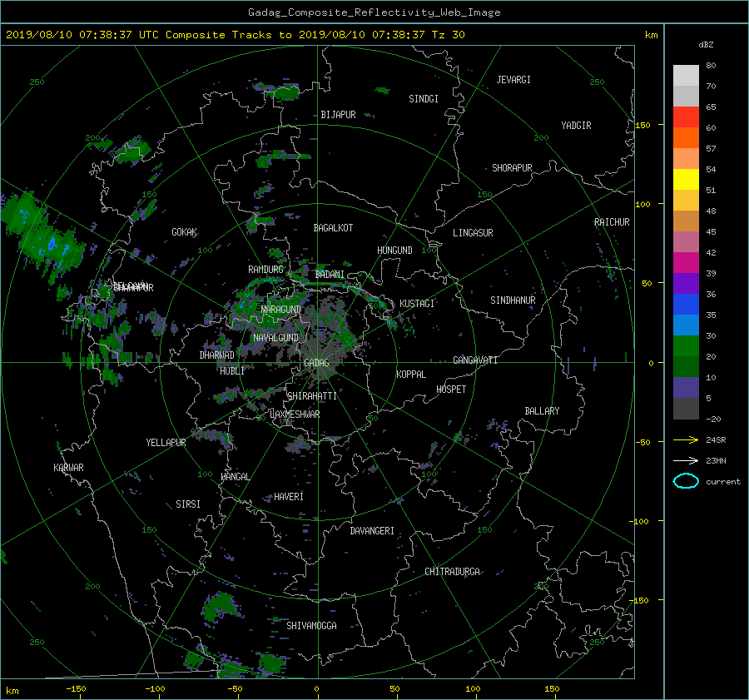
Task: Click the JEVARGI city label
Action: point(513,80)
